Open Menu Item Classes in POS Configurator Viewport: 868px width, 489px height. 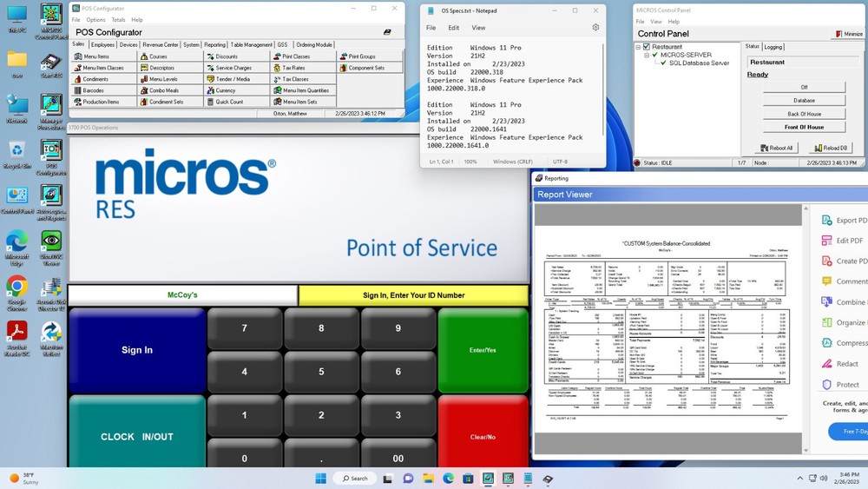[103, 68]
